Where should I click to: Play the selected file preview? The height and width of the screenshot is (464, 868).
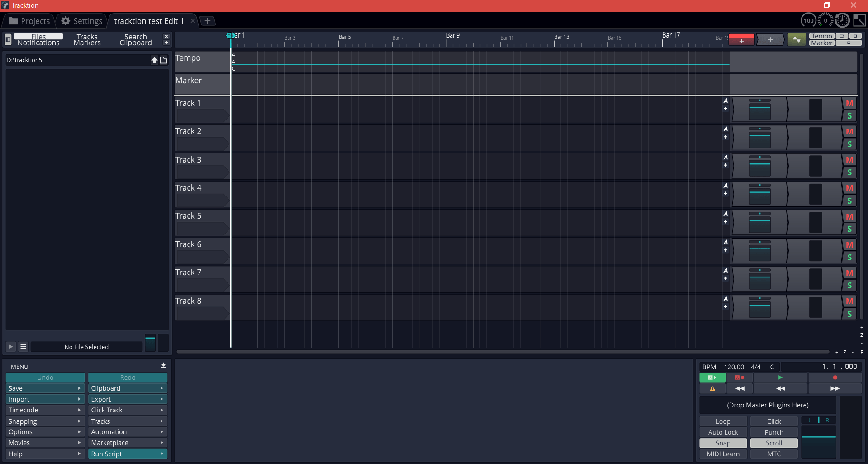pos(10,347)
